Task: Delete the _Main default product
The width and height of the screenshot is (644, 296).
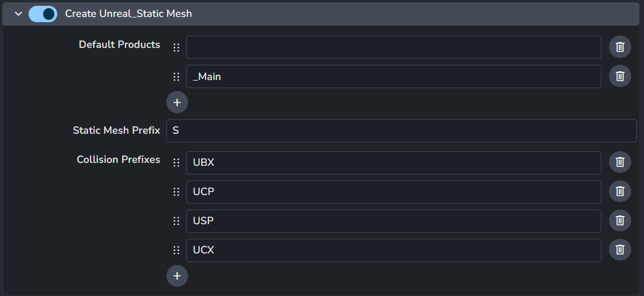Action: pos(619,76)
